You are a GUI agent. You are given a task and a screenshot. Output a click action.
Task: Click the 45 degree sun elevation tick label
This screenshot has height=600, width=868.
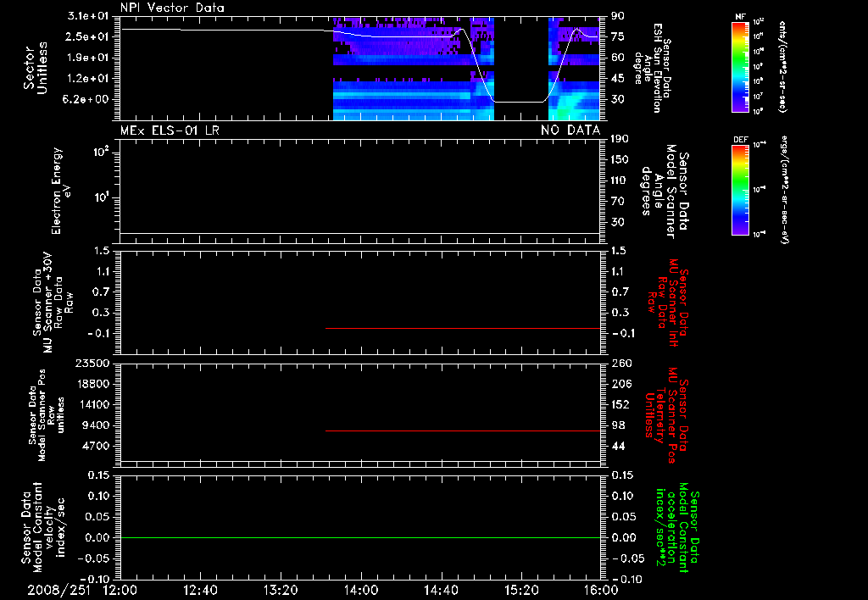617,79
